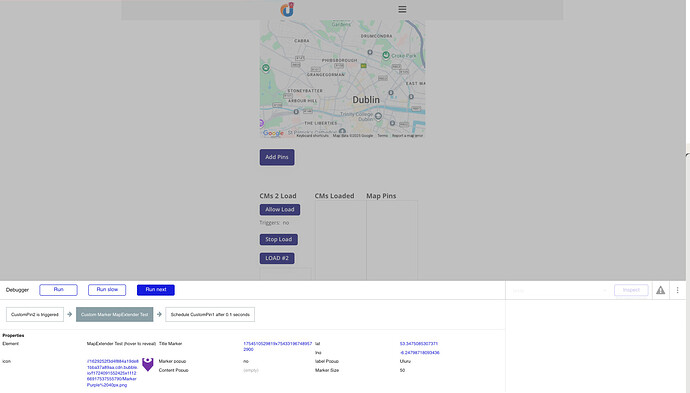Image resolution: width=690 pixels, height=393 pixels.
Task: Click the label Popup value 'Uluru'
Action: [405, 361]
